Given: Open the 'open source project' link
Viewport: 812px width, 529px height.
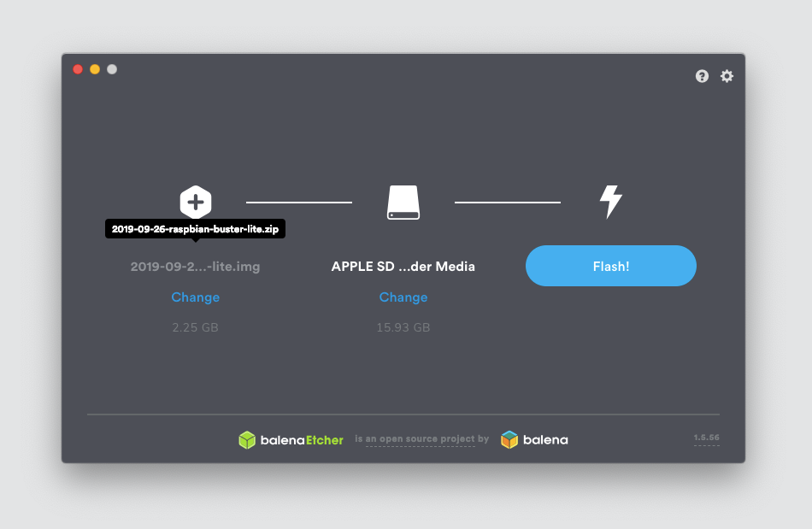Looking at the screenshot, I should pyautogui.click(x=420, y=439).
